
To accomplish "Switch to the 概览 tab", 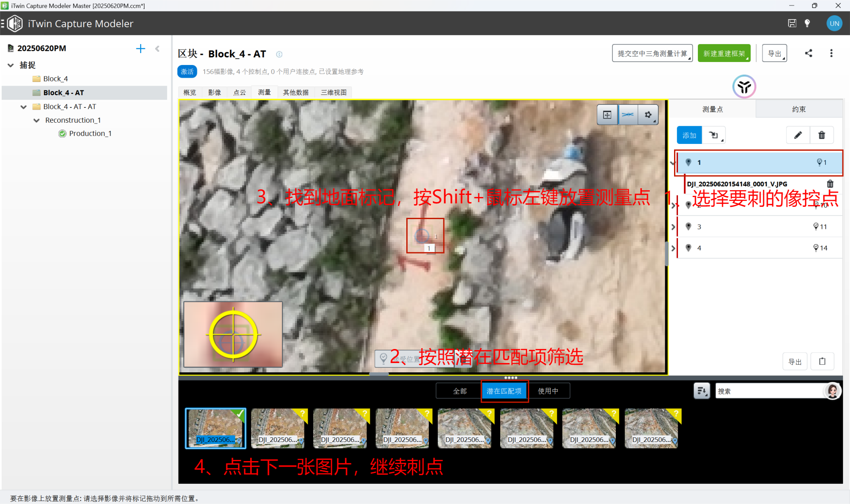I will click(190, 93).
